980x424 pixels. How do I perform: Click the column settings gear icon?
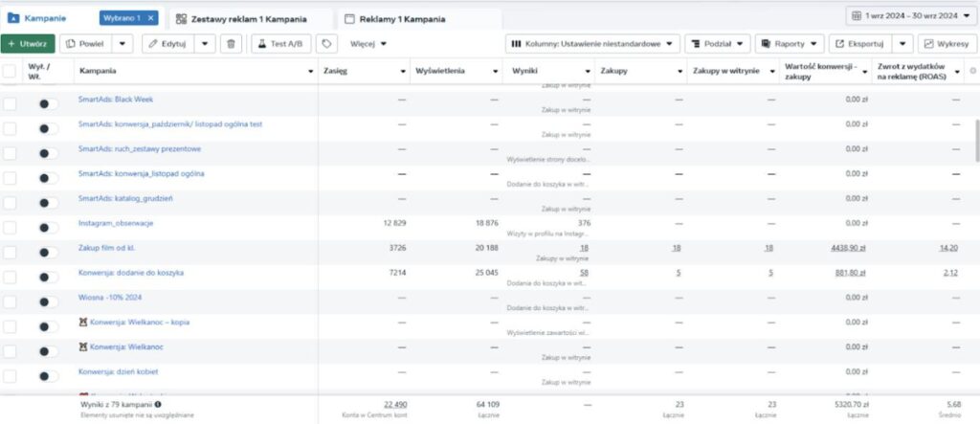[972, 71]
